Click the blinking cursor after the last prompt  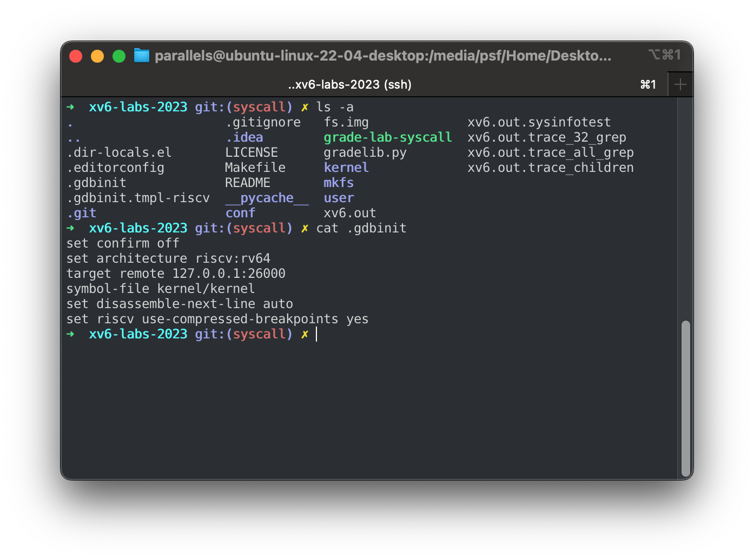tap(316, 334)
